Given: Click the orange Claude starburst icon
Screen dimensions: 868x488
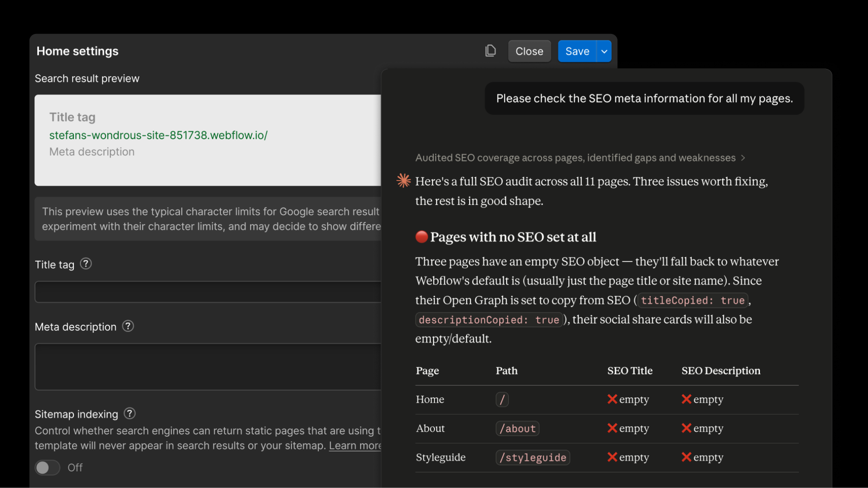Looking at the screenshot, I should point(403,181).
